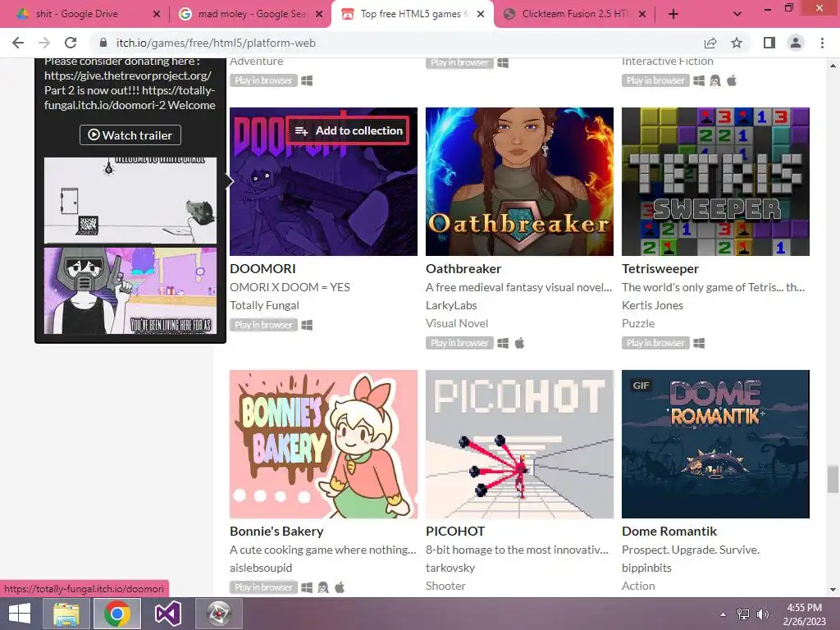Click the volume speaker tray icon
This screenshot has height=630, width=840.
[x=763, y=614]
